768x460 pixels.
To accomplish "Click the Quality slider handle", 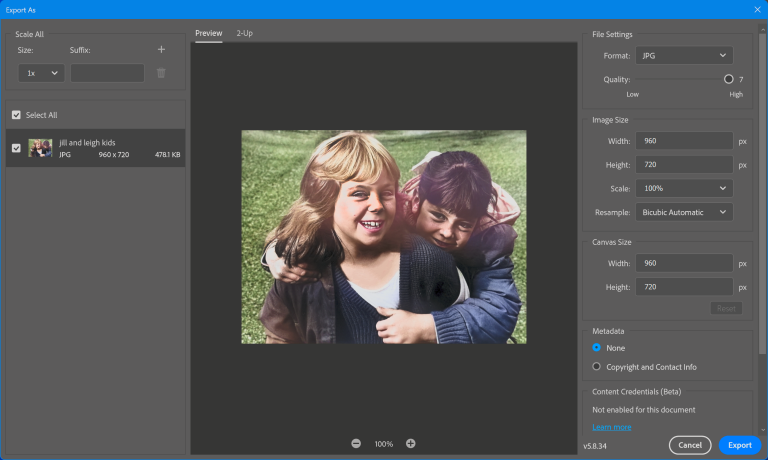I will click(x=729, y=79).
